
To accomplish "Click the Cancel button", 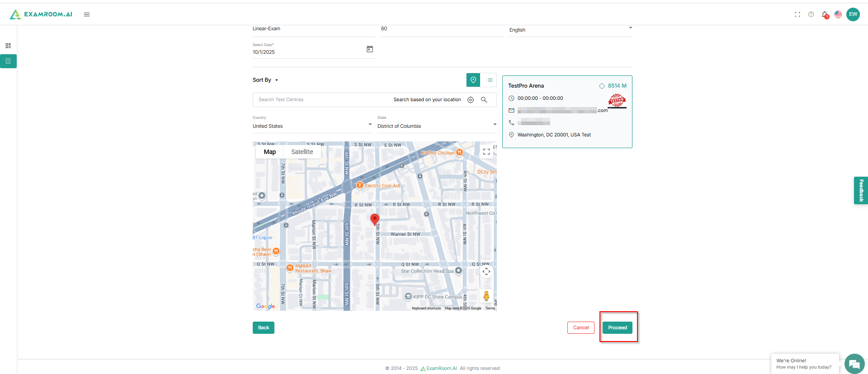I will click(x=581, y=327).
